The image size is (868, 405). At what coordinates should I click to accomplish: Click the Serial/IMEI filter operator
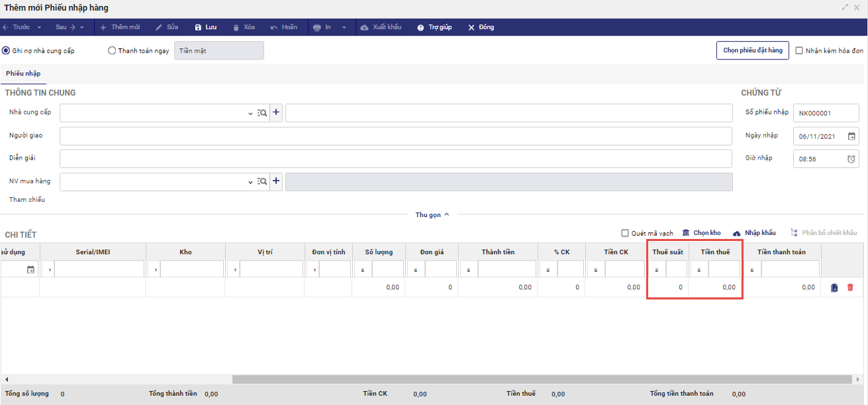(48, 269)
